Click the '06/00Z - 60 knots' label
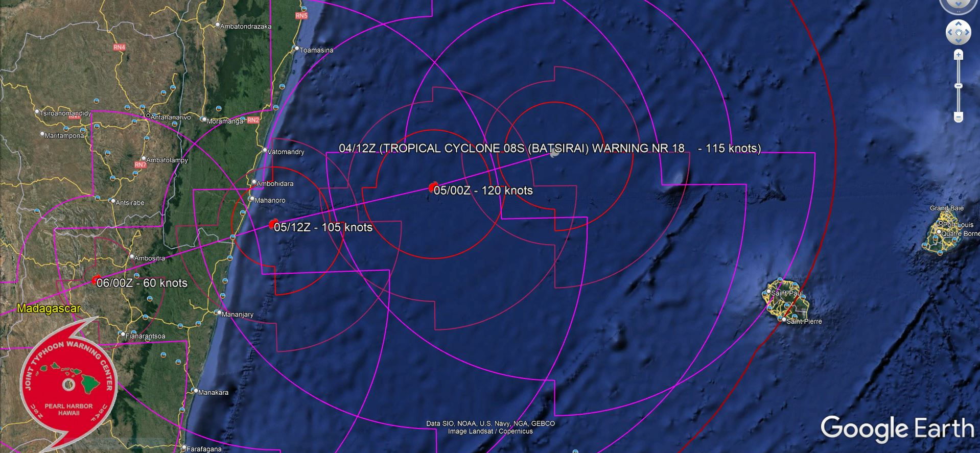This screenshot has height=453, width=980. click(x=142, y=283)
